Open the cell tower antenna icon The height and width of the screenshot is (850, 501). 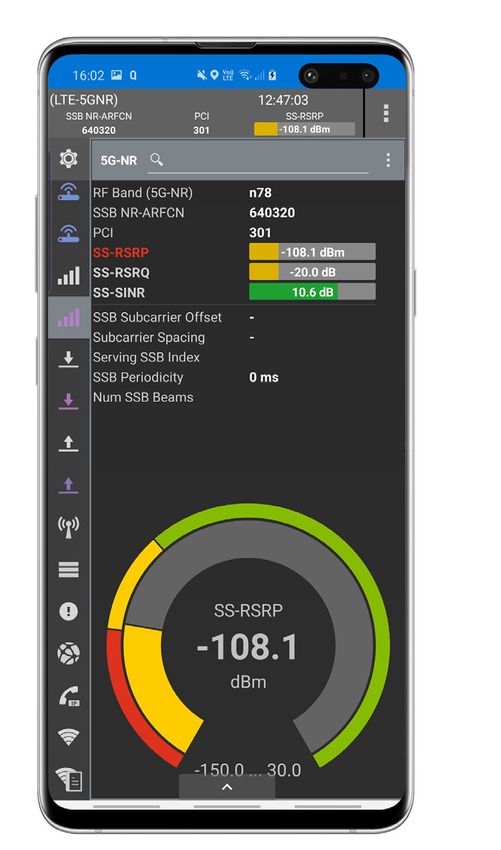pyautogui.click(x=68, y=527)
